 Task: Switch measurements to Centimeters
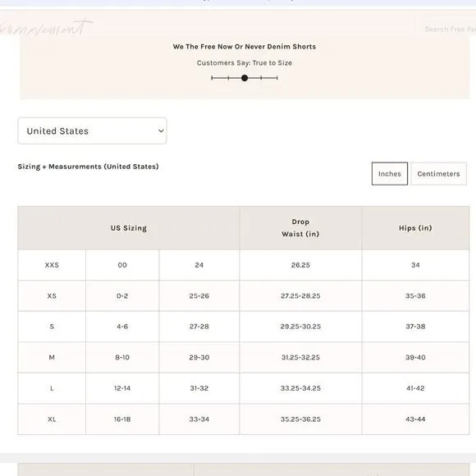pyautogui.click(x=438, y=174)
